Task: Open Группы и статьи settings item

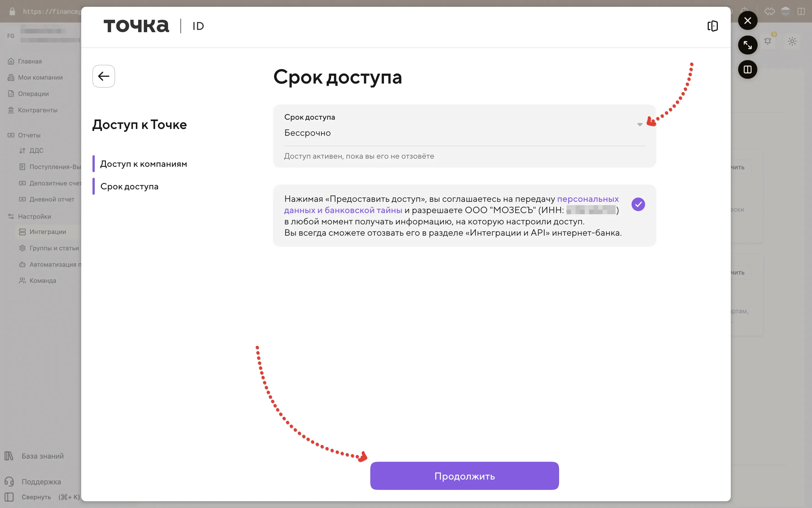Action: pyautogui.click(x=54, y=248)
